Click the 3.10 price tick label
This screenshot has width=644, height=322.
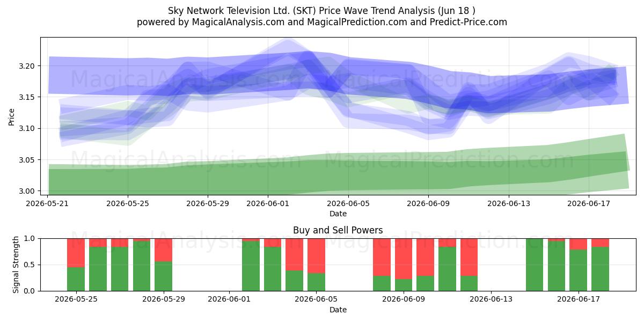tap(27, 129)
